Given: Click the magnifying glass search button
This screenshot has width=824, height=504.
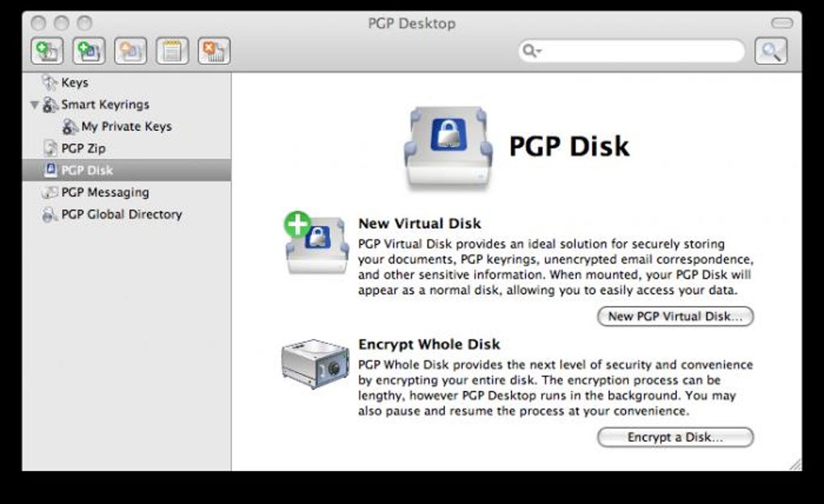Looking at the screenshot, I should [771, 52].
